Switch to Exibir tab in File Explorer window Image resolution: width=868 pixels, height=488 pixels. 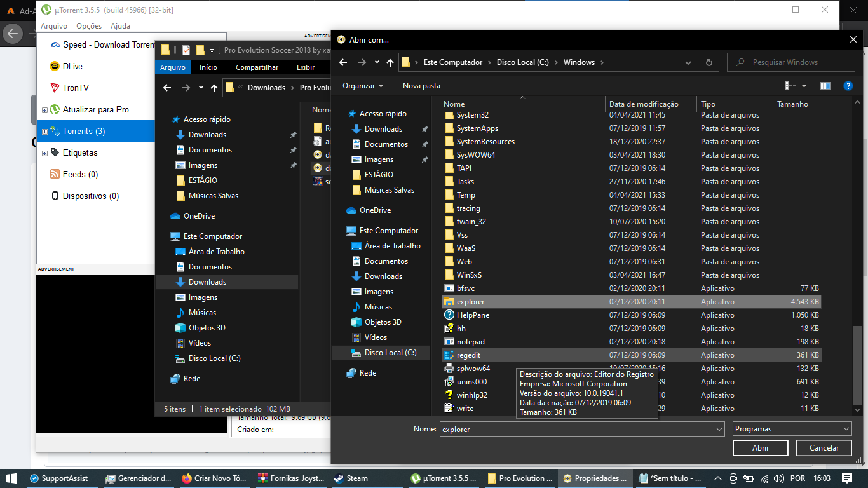(306, 67)
